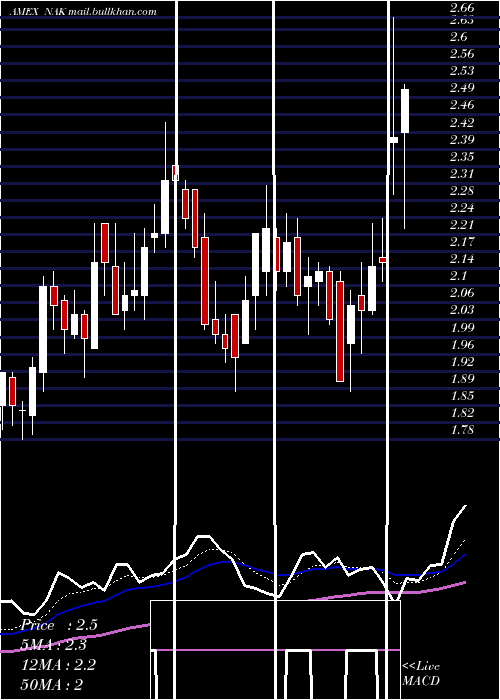Select the 2.56 price axis label
500x700 pixels.
point(462,54)
